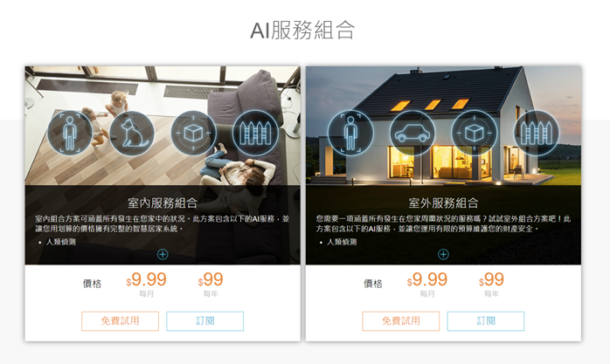The image size is (610, 364).
Task: Click the fence icon in indoor package
Action: pyautogui.click(x=255, y=133)
